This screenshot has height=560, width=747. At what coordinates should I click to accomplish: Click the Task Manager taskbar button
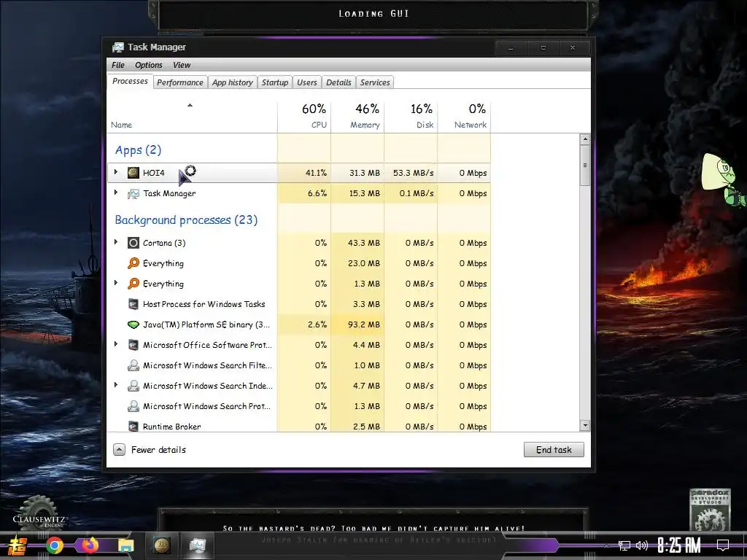[x=197, y=545]
